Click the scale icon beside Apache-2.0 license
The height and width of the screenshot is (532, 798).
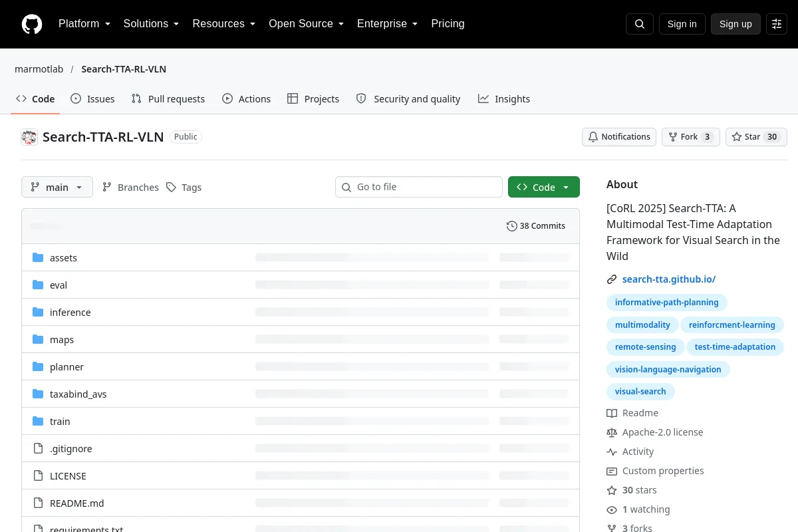click(x=612, y=432)
